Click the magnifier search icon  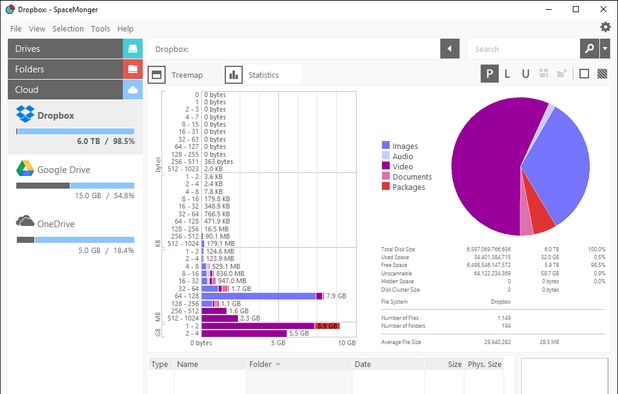point(589,49)
